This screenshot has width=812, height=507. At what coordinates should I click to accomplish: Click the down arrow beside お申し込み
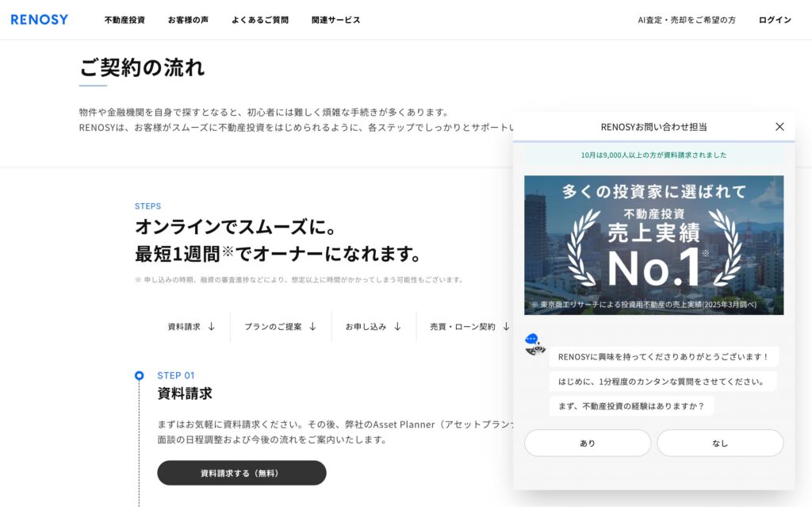click(x=397, y=326)
